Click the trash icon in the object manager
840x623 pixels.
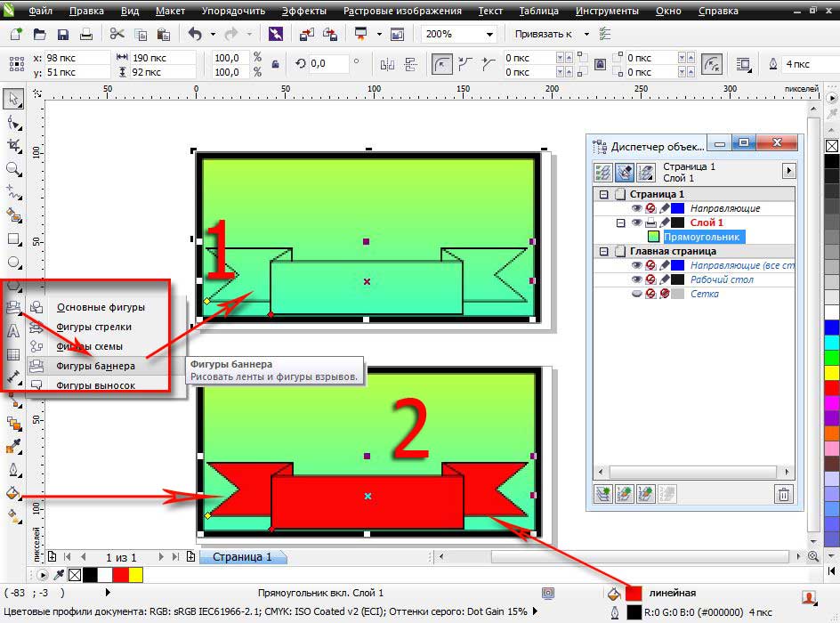click(x=783, y=493)
